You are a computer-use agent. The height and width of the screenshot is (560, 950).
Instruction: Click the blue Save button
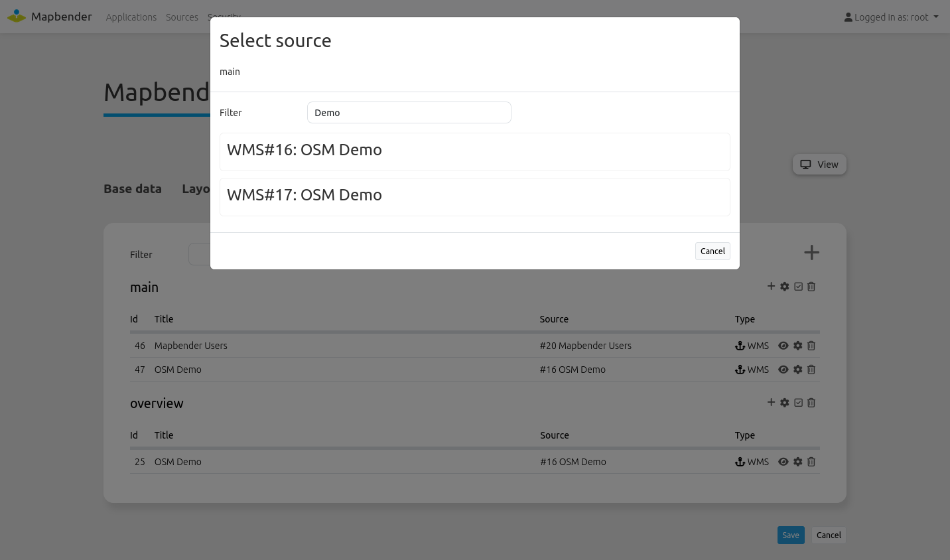pyautogui.click(x=791, y=535)
